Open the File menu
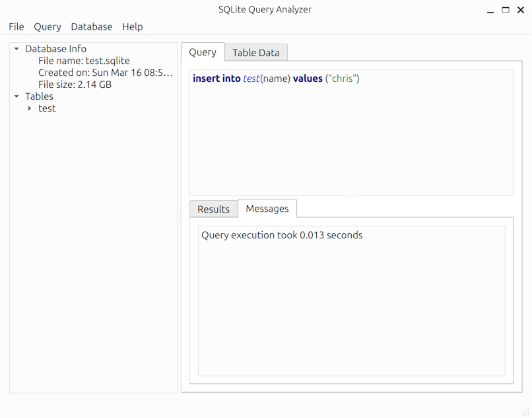Screen dimensions: 532x418 tap(17, 26)
